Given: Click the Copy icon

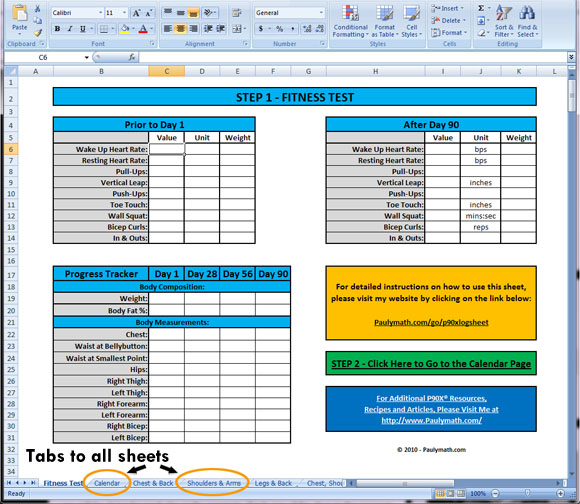Looking at the screenshot, I should (x=37, y=20).
